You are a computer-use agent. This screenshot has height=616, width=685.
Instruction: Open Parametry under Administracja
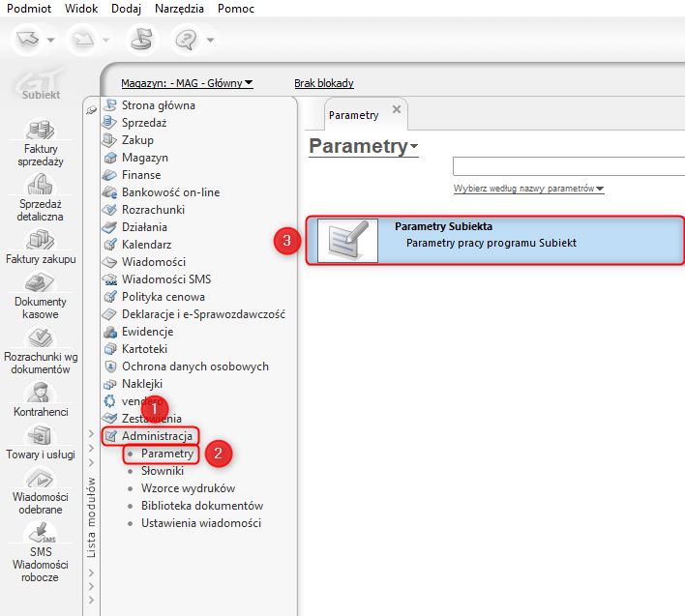click(x=166, y=454)
